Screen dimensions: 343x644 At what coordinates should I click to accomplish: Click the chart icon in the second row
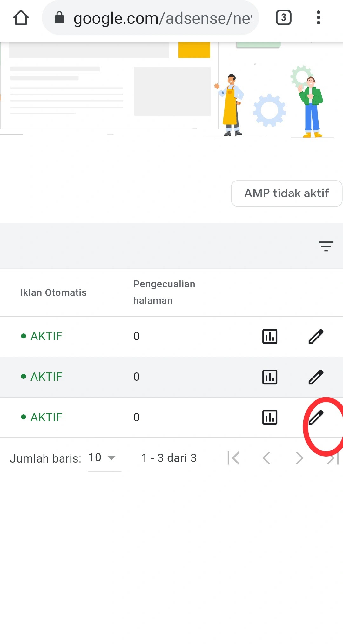[x=270, y=377]
